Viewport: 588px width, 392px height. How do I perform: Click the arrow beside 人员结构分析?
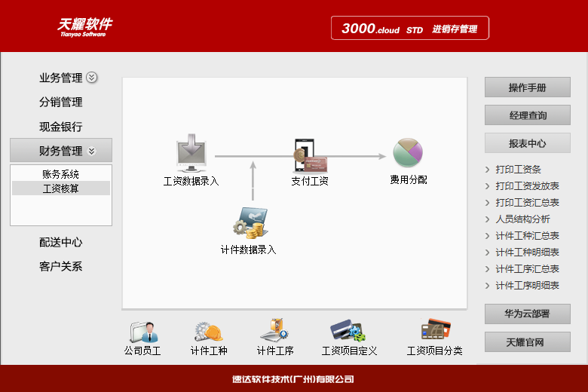pyautogui.click(x=487, y=219)
